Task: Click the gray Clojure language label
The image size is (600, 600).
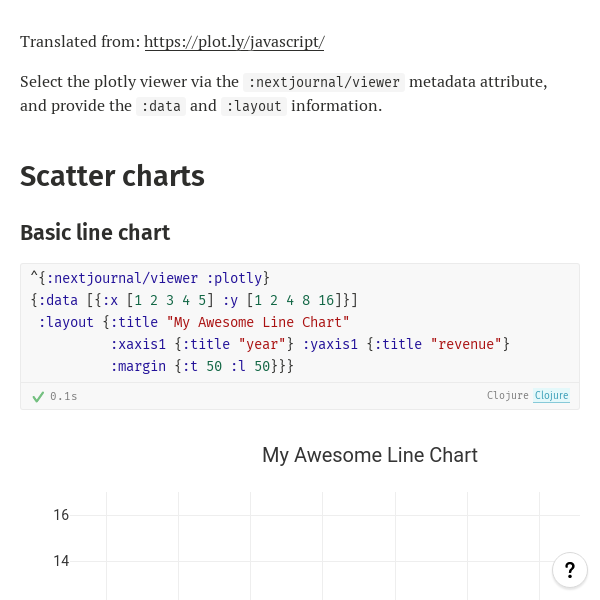Action: pyautogui.click(x=507, y=396)
